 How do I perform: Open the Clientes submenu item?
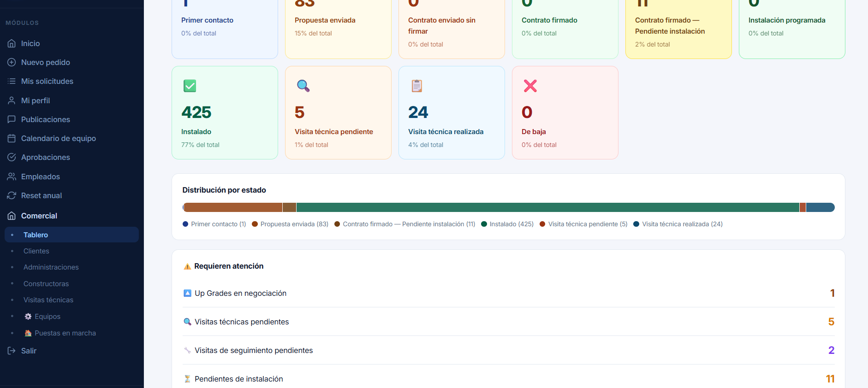[x=71, y=251]
